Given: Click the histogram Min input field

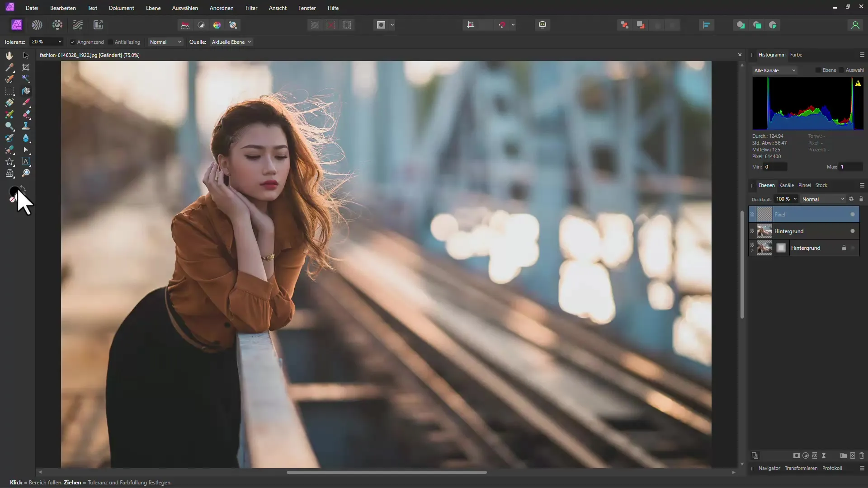Looking at the screenshot, I should coord(775,167).
